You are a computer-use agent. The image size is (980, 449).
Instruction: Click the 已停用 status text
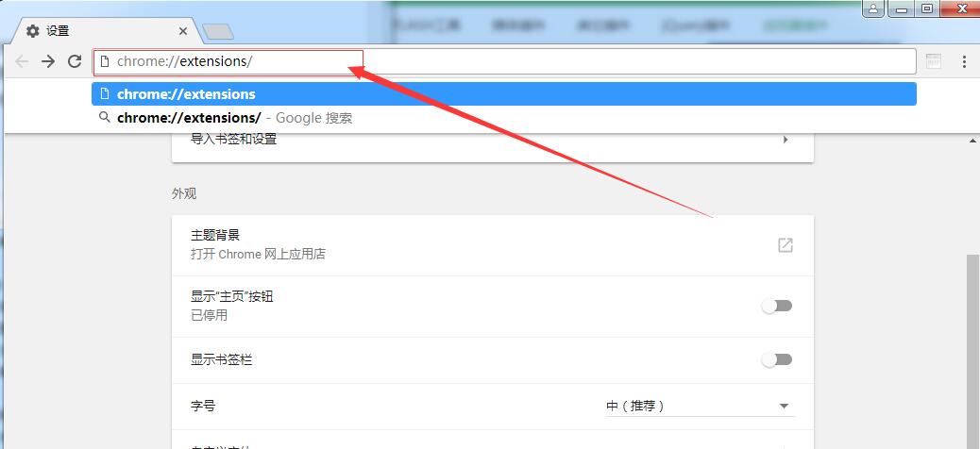coord(209,315)
